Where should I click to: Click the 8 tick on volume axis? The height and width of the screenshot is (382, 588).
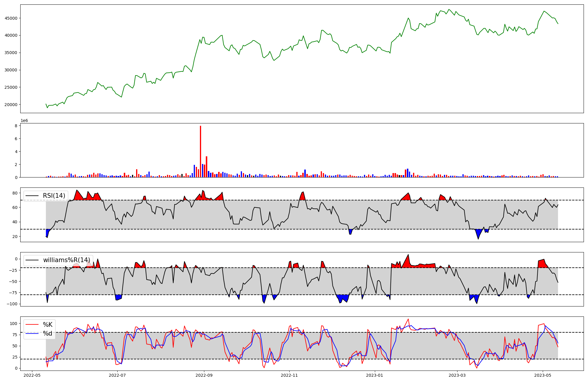pyautogui.click(x=16, y=126)
